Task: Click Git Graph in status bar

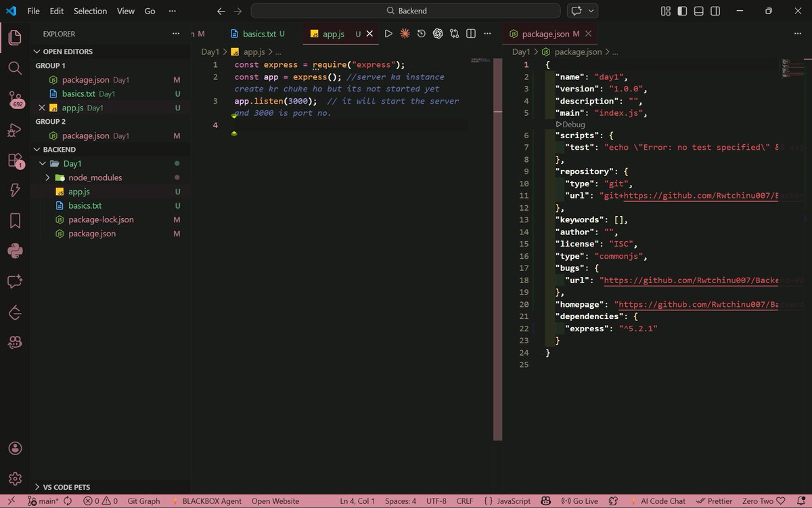Action: 144,501
